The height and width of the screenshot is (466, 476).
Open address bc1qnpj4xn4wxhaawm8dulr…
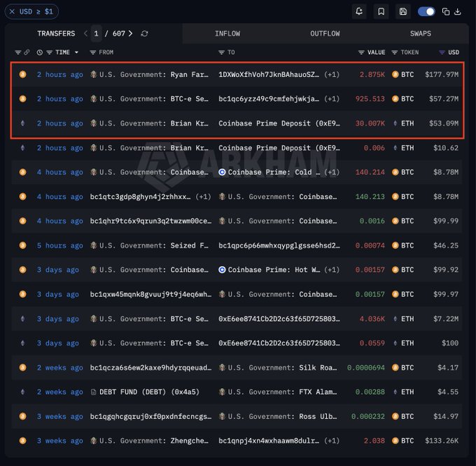pyautogui.click(x=269, y=441)
